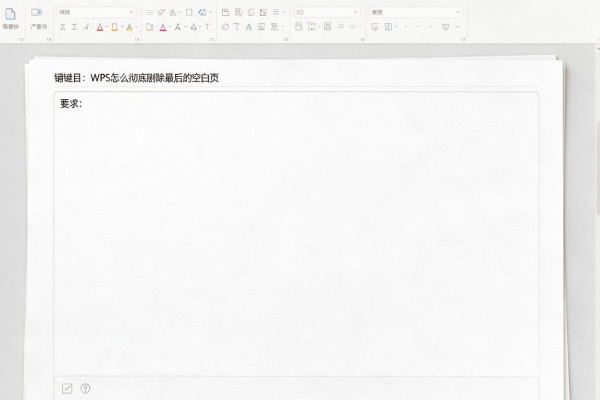Open the font name combo box
Image resolution: width=600 pixels, height=400 pixels.
(96, 12)
